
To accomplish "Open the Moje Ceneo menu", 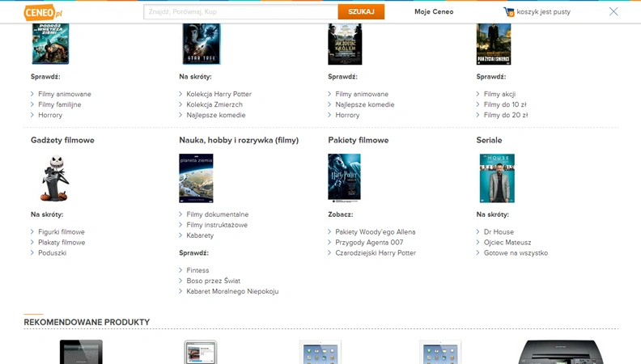I will pyautogui.click(x=434, y=12).
